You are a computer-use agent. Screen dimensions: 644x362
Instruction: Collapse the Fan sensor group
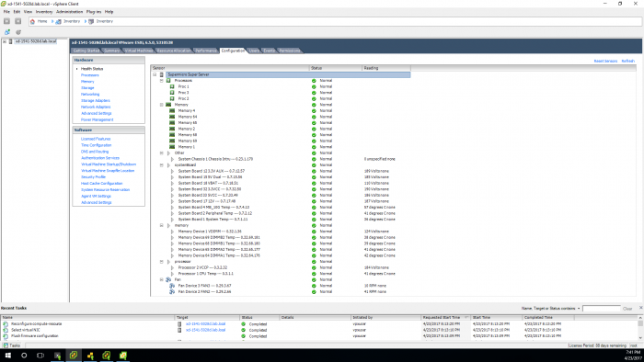(161, 279)
